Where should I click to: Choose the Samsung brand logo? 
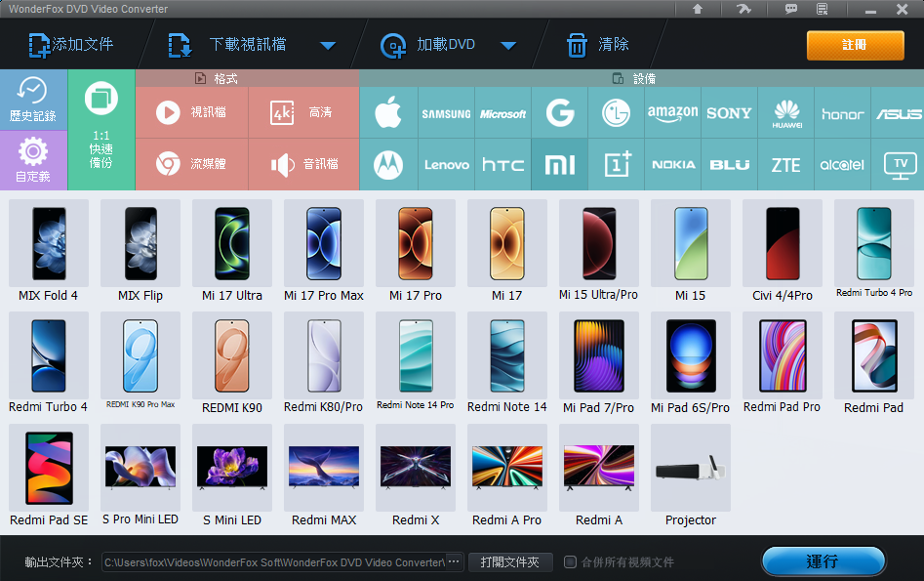446,112
